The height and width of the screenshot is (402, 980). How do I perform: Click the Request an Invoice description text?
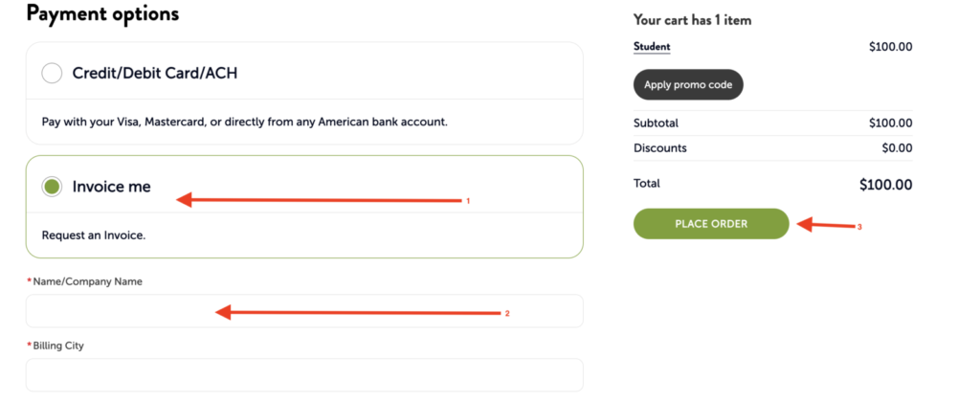[x=94, y=234]
